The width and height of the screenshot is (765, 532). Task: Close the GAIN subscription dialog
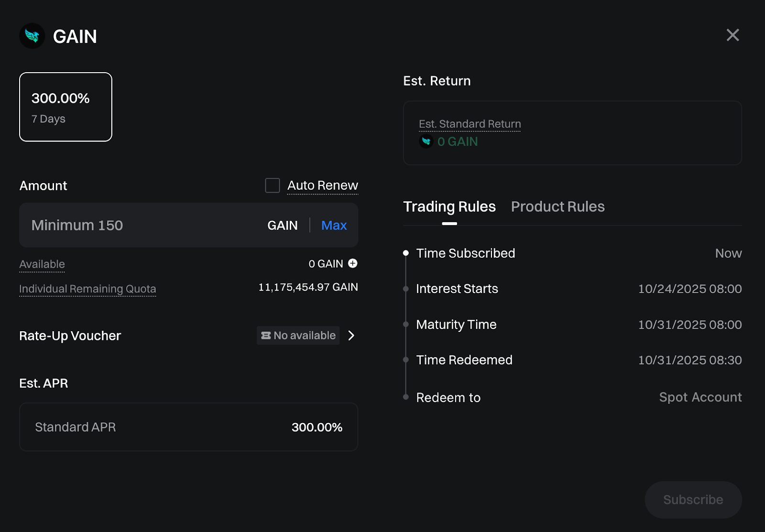point(732,35)
